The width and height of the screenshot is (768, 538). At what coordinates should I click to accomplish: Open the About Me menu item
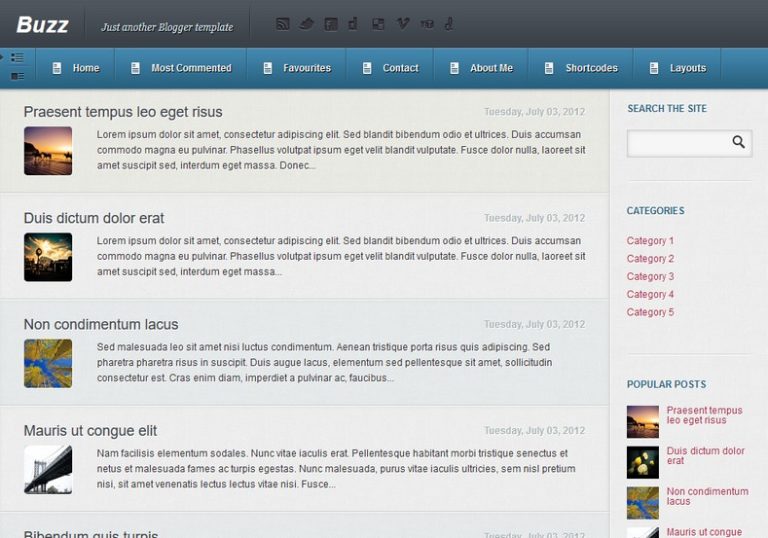tap(491, 68)
